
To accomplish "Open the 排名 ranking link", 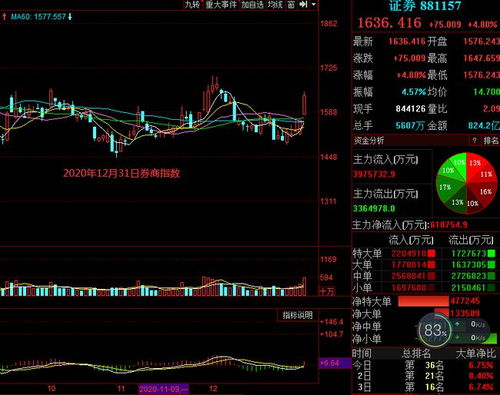I will (491, 141).
